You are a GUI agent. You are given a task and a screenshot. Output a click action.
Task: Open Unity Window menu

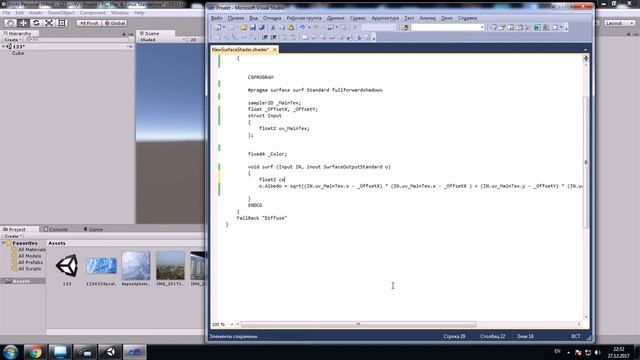pyautogui.click(x=120, y=13)
